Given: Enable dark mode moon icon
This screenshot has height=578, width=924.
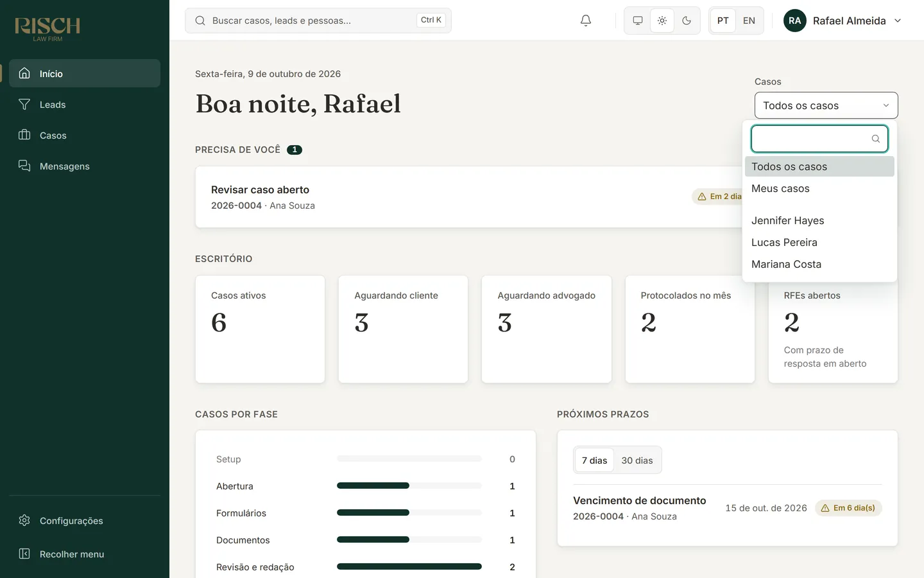Looking at the screenshot, I should click(687, 21).
